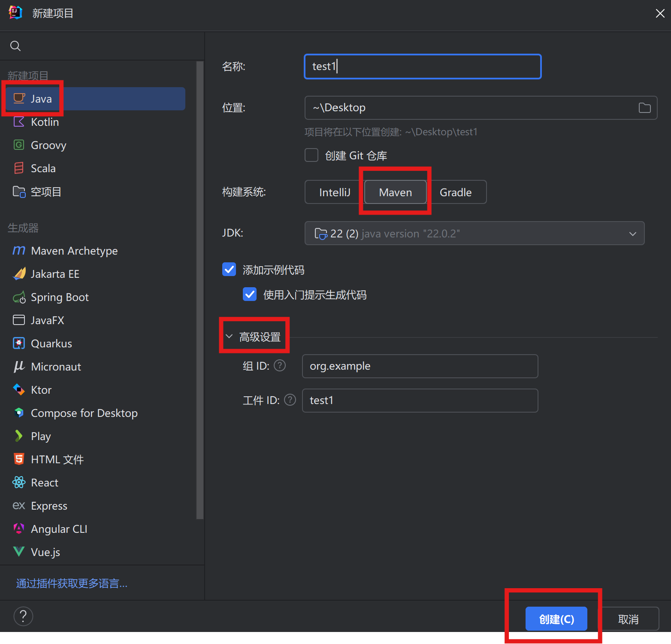Click the search magnifier icon
The width and height of the screenshot is (671, 644).
pyautogui.click(x=15, y=46)
